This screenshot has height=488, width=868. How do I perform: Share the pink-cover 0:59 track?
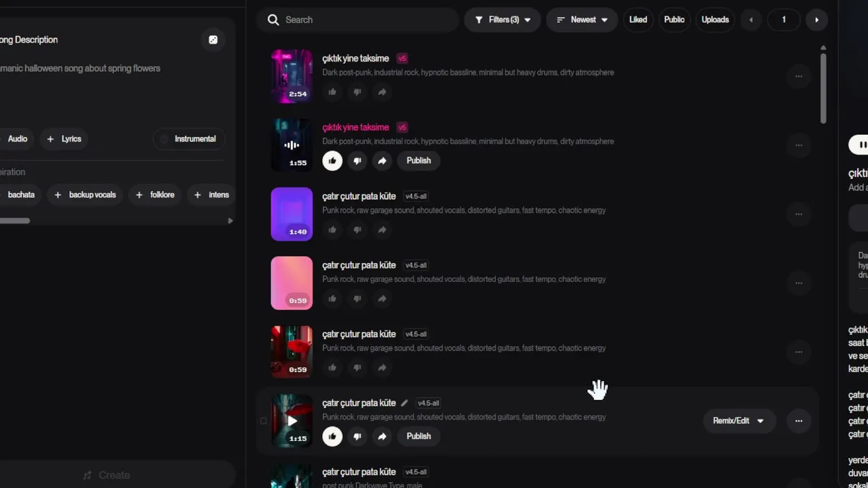pyautogui.click(x=382, y=299)
